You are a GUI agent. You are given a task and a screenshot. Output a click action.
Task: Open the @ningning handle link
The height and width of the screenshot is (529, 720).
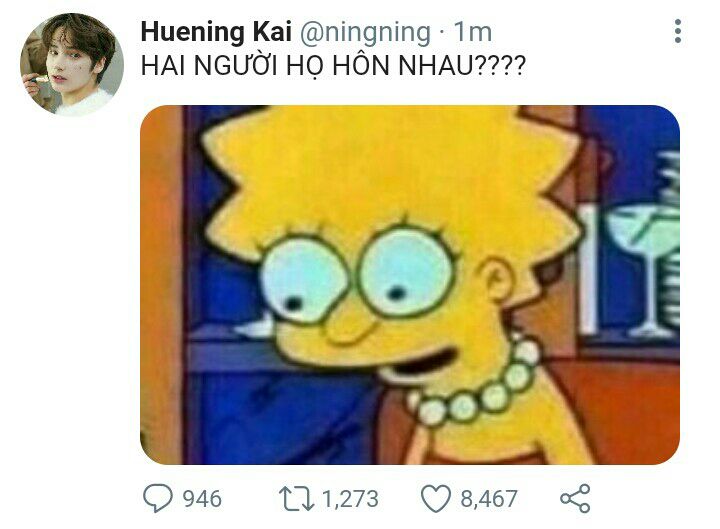tap(366, 33)
